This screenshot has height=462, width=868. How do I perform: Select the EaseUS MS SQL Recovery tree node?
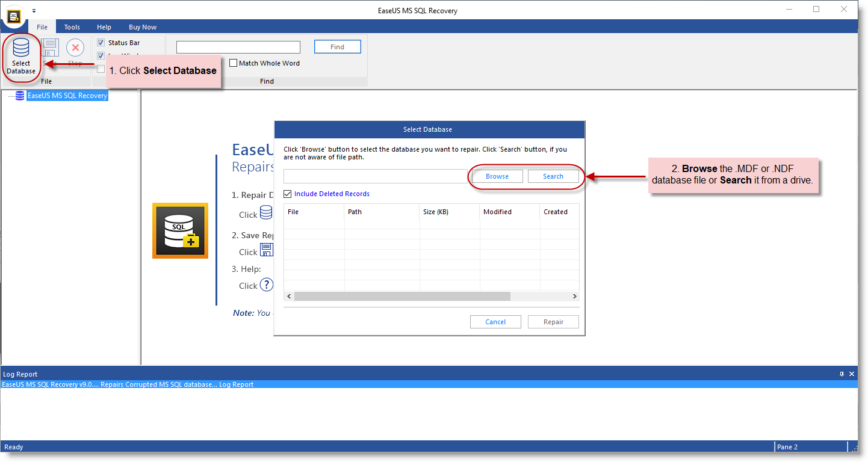pyautogui.click(x=67, y=96)
